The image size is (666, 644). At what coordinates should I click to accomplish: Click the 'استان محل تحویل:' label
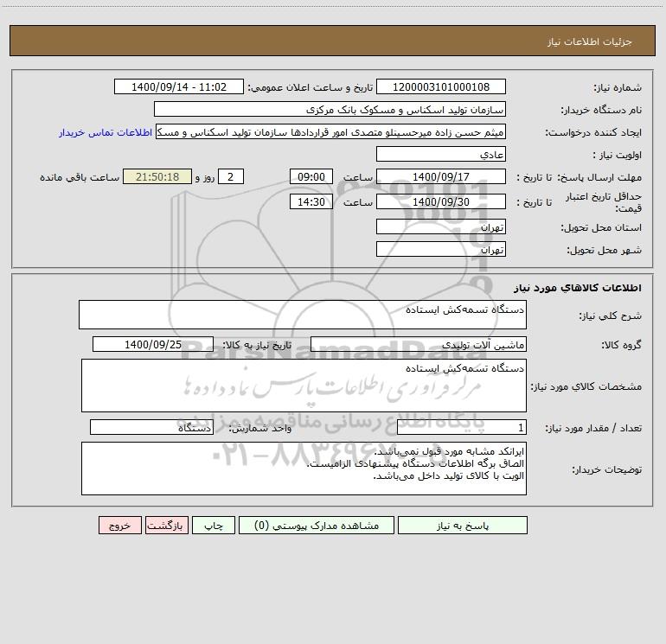pos(601,228)
